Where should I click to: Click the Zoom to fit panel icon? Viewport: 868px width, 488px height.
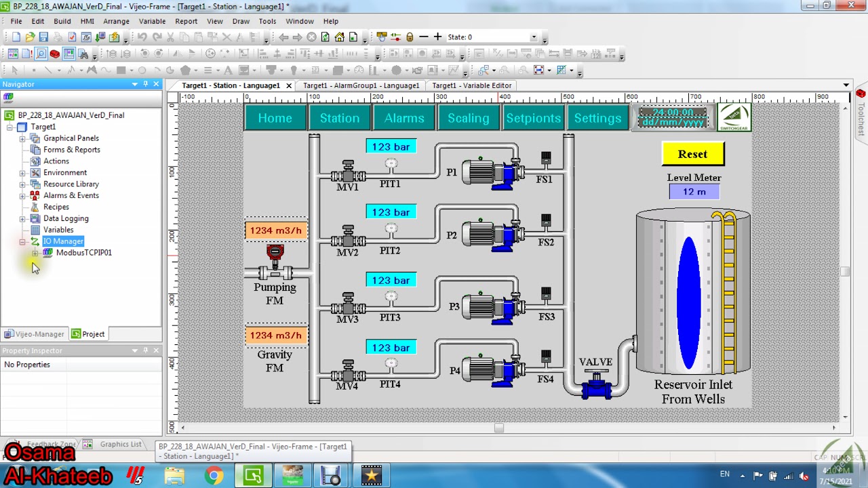pos(538,70)
